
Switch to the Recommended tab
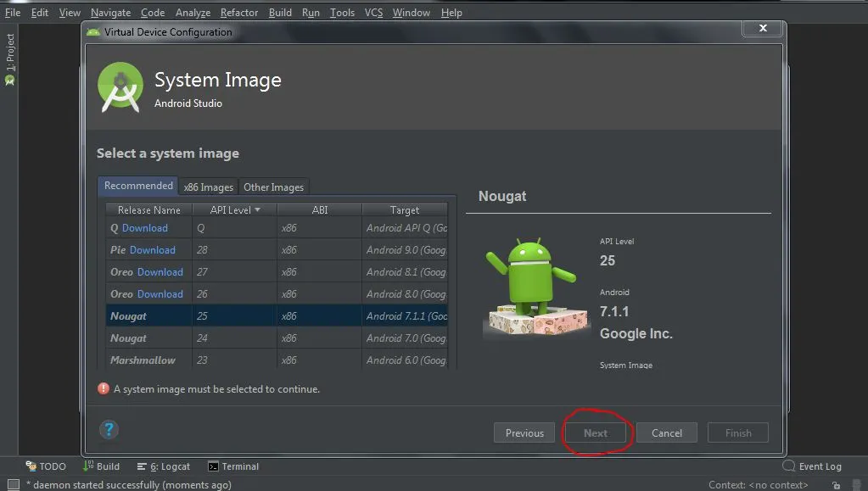[x=138, y=186]
